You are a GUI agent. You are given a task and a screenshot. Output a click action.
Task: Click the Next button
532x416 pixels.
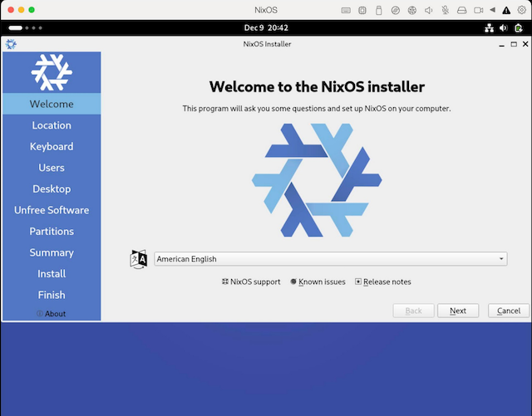[x=458, y=311]
